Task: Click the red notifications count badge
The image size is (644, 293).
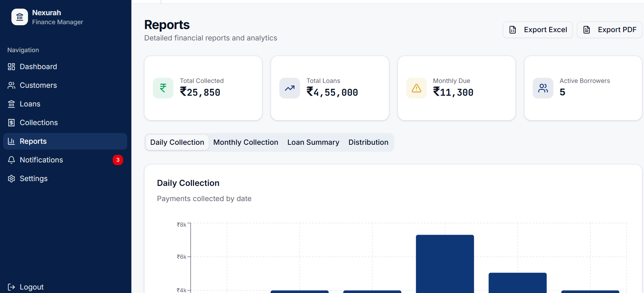Action: point(118,160)
